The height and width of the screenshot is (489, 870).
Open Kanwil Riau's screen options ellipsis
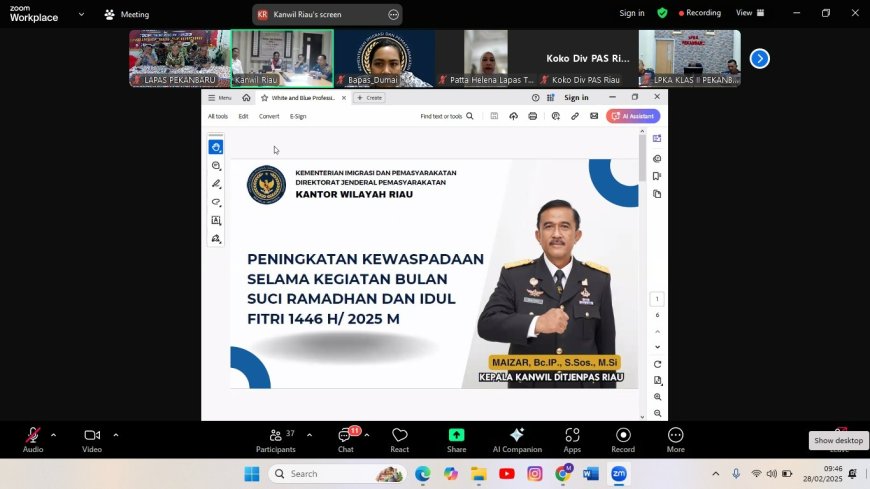(393, 14)
